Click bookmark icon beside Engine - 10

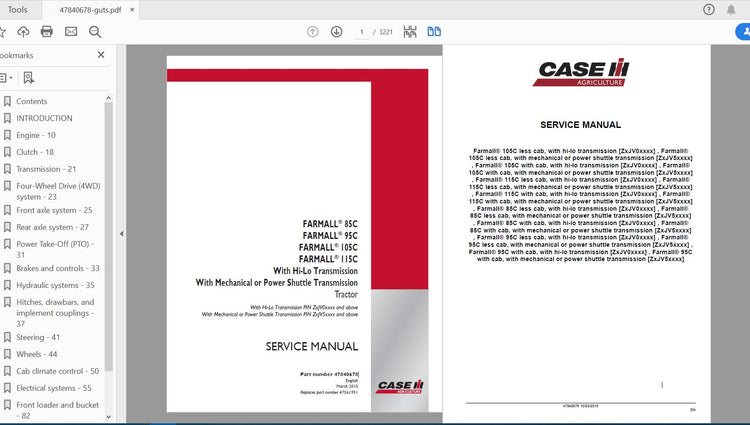7,135
